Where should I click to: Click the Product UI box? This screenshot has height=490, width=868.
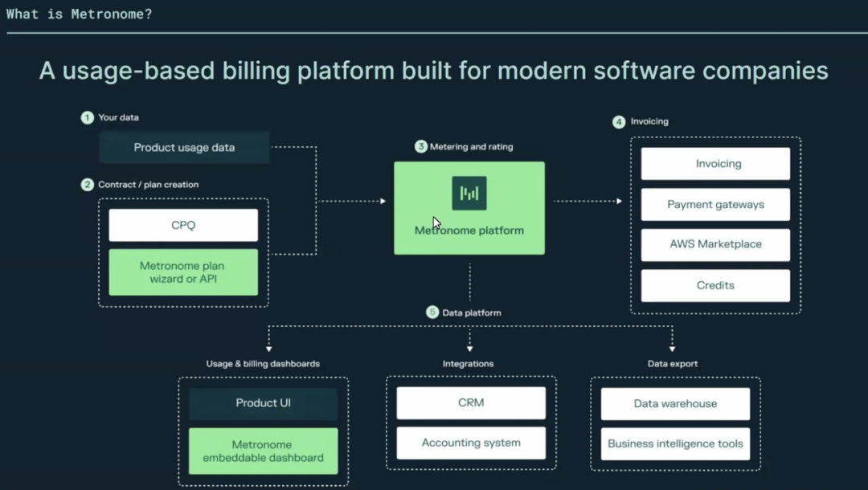click(263, 403)
